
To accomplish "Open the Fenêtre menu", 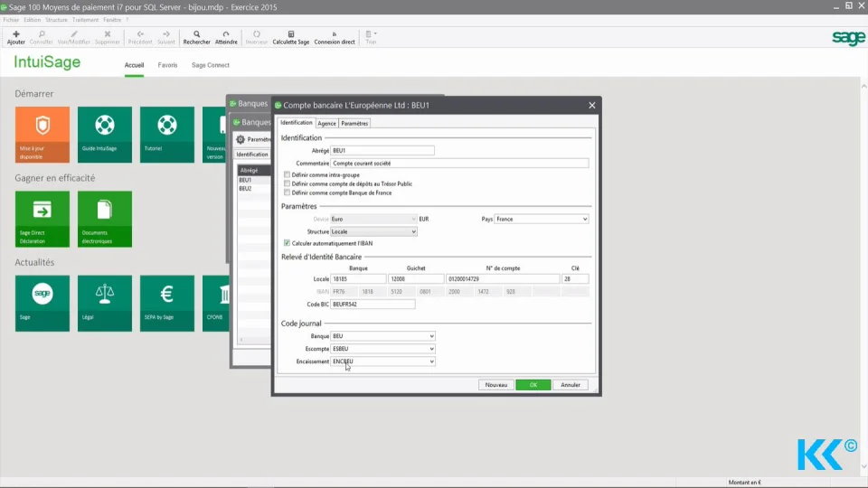I will click(112, 20).
